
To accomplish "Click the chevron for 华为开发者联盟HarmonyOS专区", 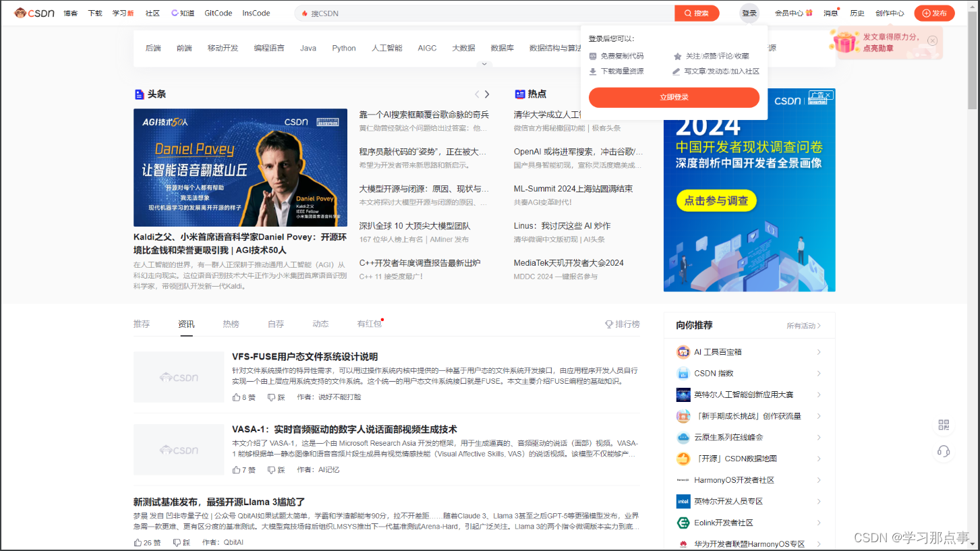I will pos(819,544).
